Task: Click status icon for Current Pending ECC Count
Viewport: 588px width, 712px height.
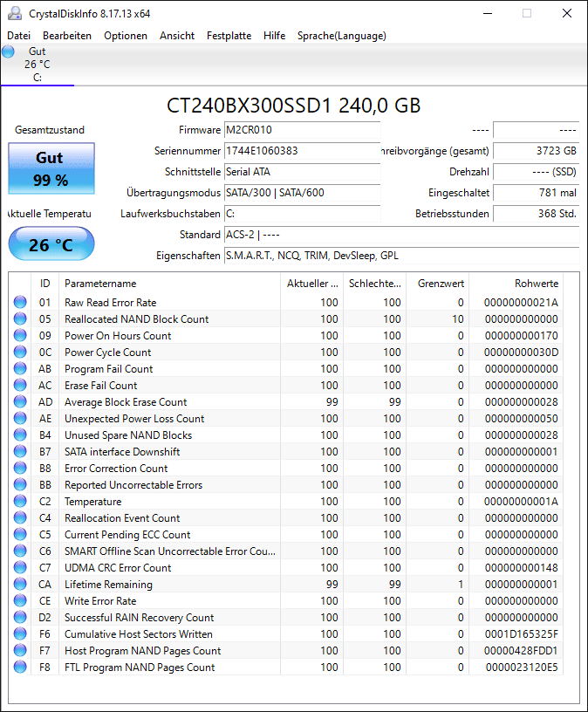Action: (x=20, y=534)
